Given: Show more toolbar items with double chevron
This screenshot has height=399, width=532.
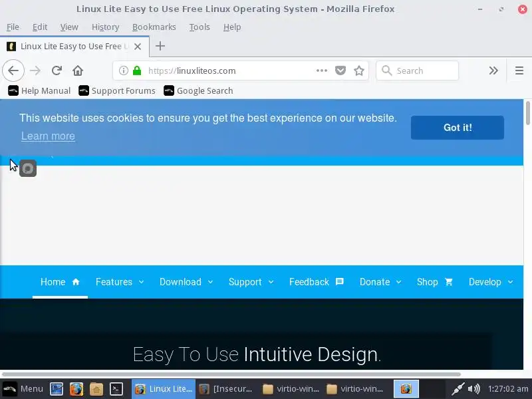Looking at the screenshot, I should (493, 70).
